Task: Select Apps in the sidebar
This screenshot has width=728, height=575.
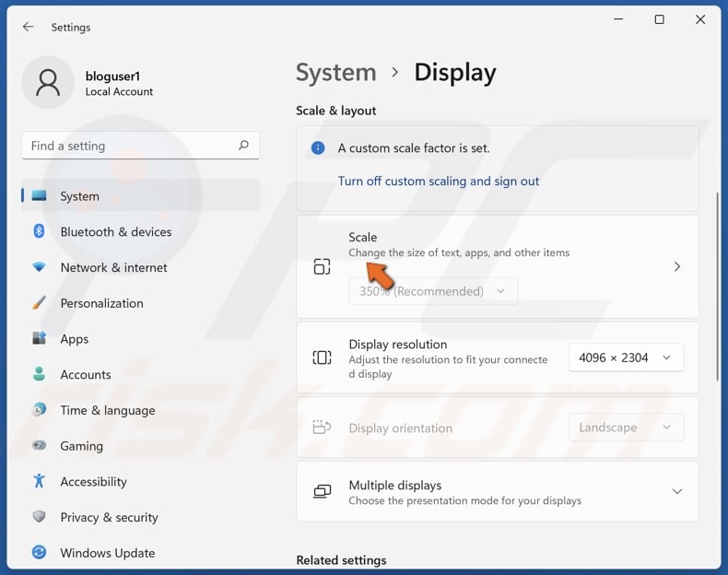Action: coord(141,338)
